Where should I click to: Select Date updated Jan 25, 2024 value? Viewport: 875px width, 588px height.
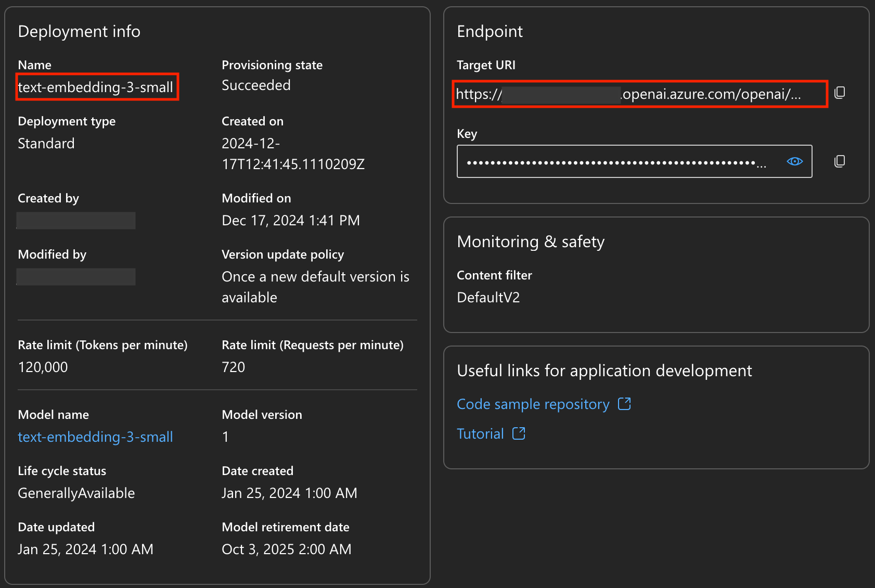click(x=85, y=549)
